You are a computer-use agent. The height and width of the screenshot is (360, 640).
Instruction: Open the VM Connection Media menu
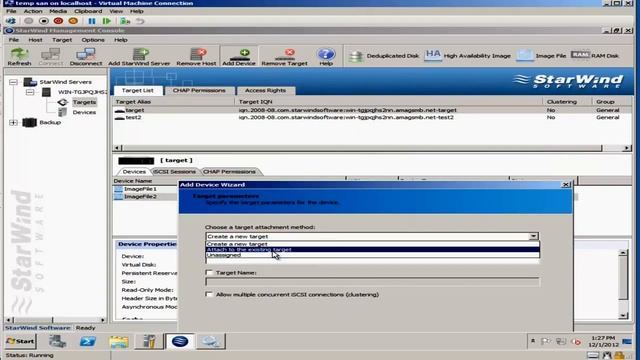point(58,11)
